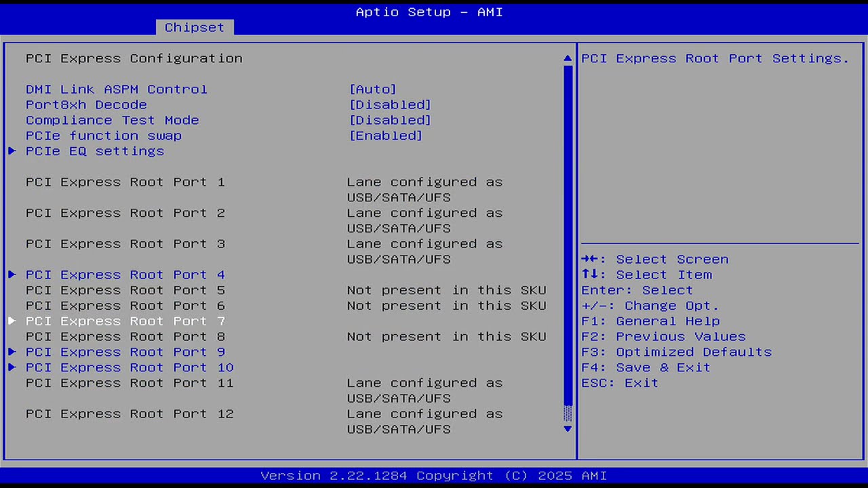The height and width of the screenshot is (488, 868).
Task: Click PCI Express Root Port 3 label
Action: (x=125, y=244)
